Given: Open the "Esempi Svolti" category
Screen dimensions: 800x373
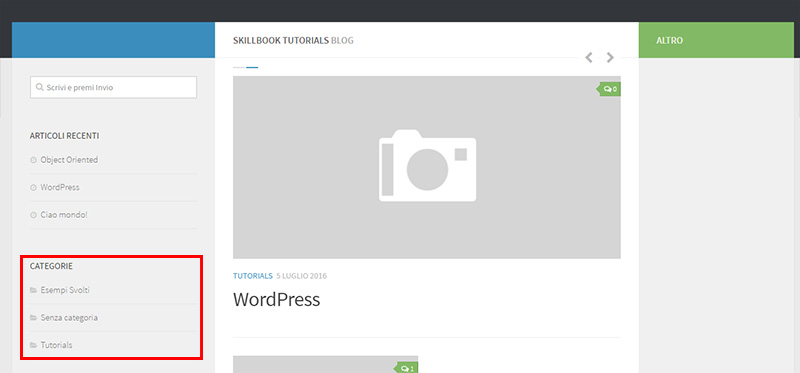Looking at the screenshot, I should 65,290.
